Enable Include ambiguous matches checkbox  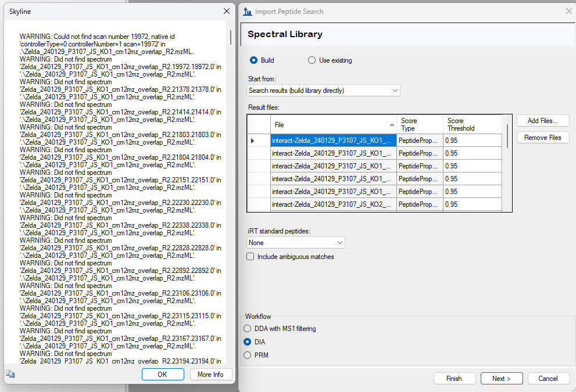pyautogui.click(x=251, y=257)
